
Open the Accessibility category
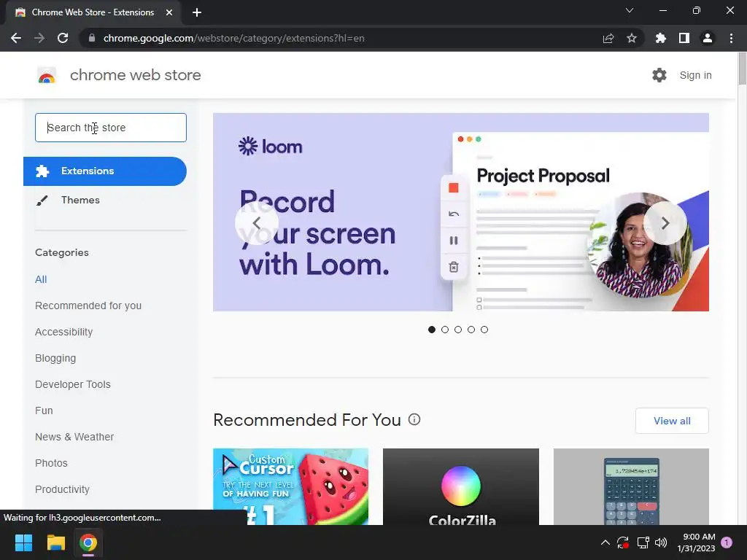[64, 332]
